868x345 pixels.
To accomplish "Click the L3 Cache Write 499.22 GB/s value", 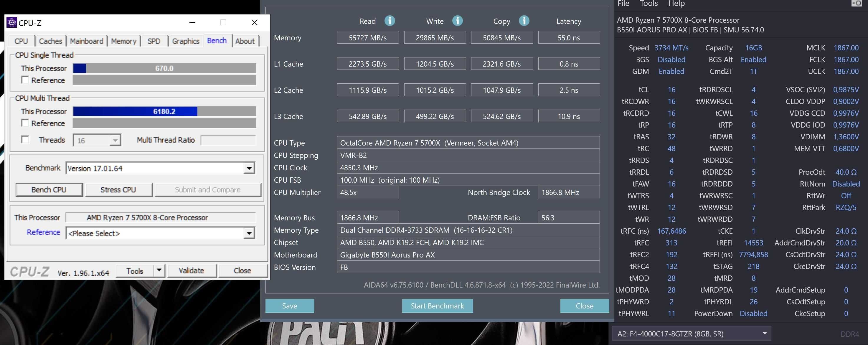I will coord(435,116).
